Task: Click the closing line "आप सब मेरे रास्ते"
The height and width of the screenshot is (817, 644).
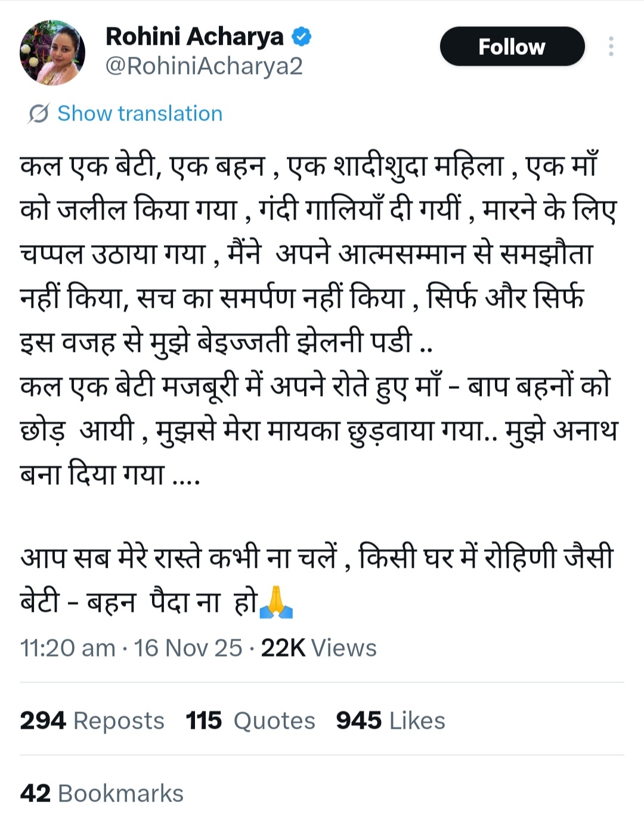Action: tap(316, 558)
